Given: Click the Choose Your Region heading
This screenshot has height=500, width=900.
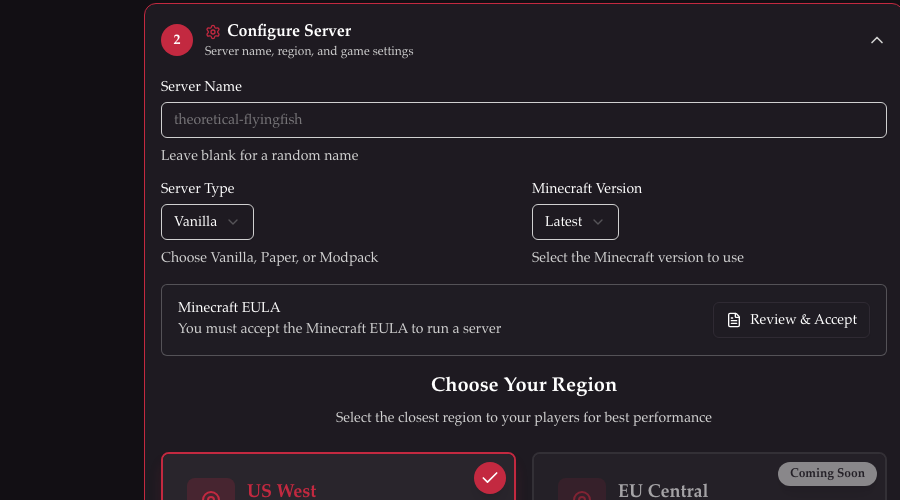Looking at the screenshot, I should tap(524, 385).
